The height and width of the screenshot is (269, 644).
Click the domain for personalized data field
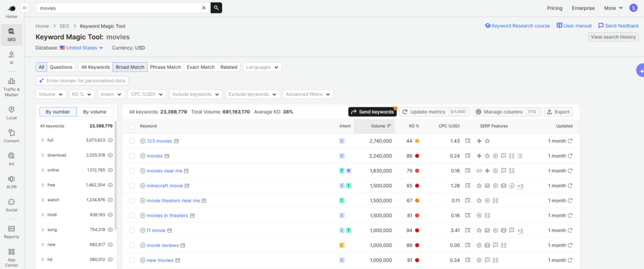point(82,81)
